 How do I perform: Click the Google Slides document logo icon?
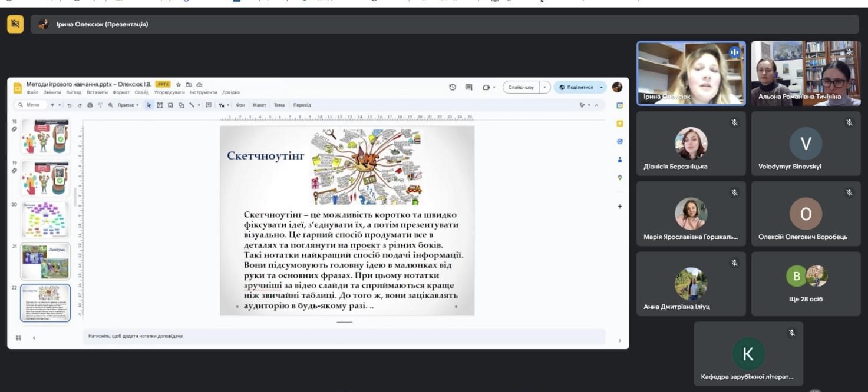pos(18,88)
